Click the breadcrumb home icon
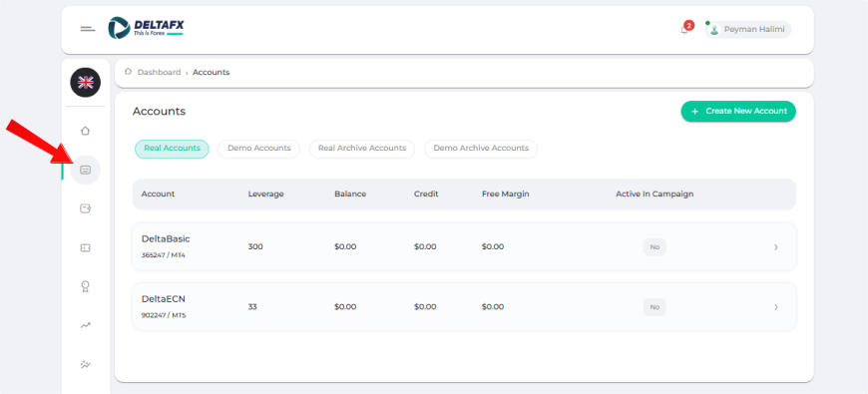Image resolution: width=868 pixels, height=394 pixels. click(x=129, y=72)
